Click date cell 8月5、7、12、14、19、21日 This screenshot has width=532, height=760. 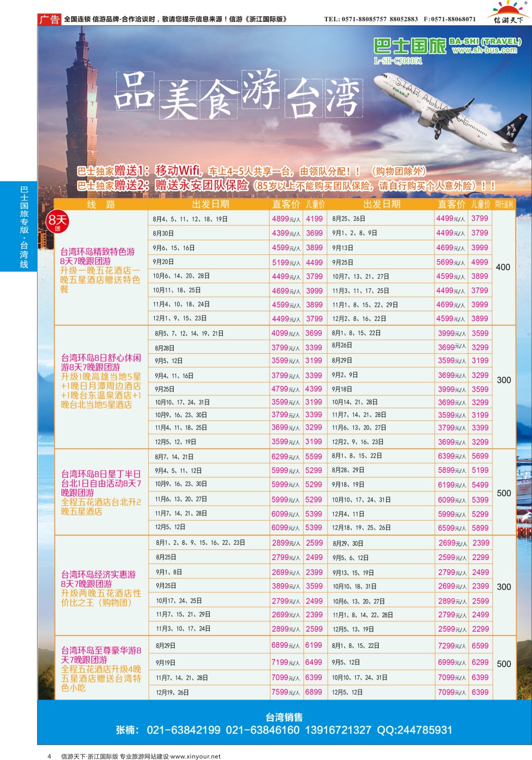pos(189,334)
